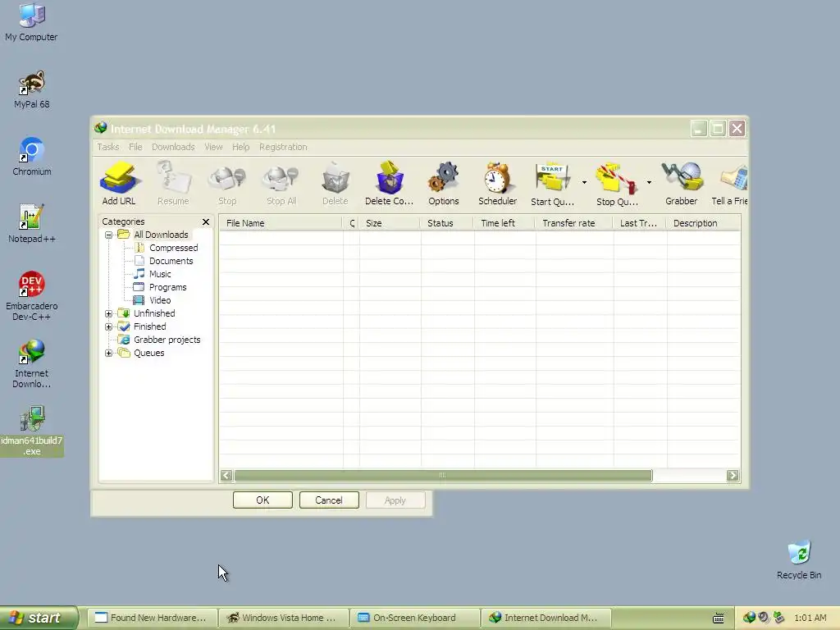Select the Compressed category
The height and width of the screenshot is (630, 840).
click(x=173, y=248)
